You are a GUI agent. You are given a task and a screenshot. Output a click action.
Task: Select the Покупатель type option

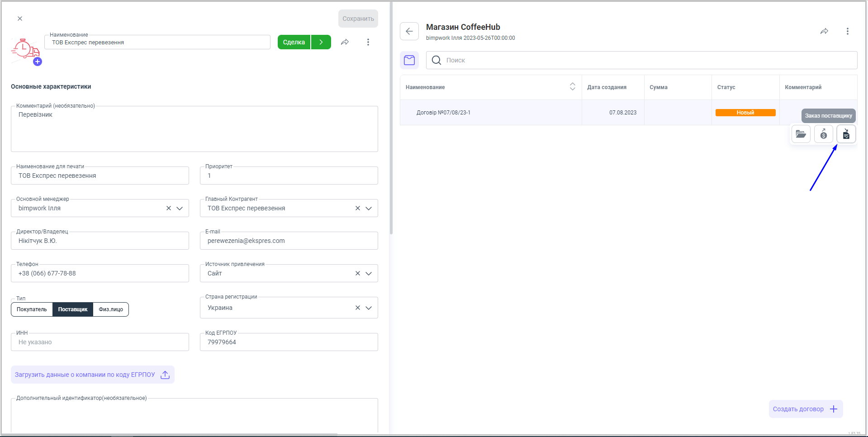coord(32,309)
